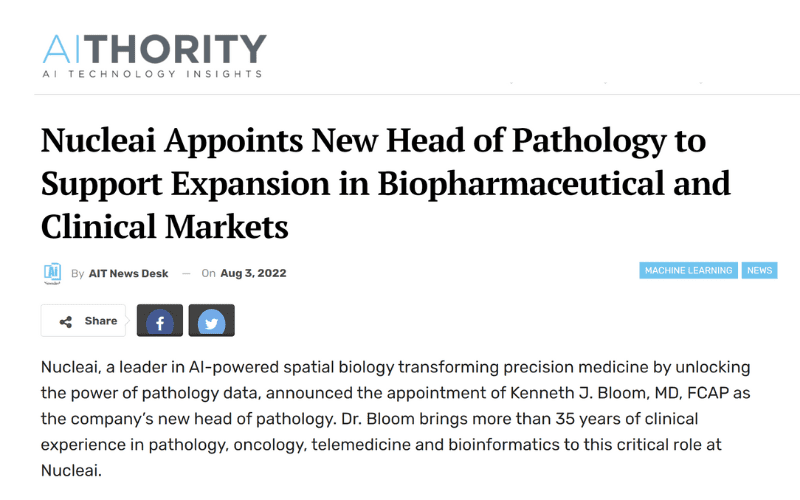Click "AI-powered spatial biology" in the paragraph
The height and width of the screenshot is (500, 800).
click(291, 367)
